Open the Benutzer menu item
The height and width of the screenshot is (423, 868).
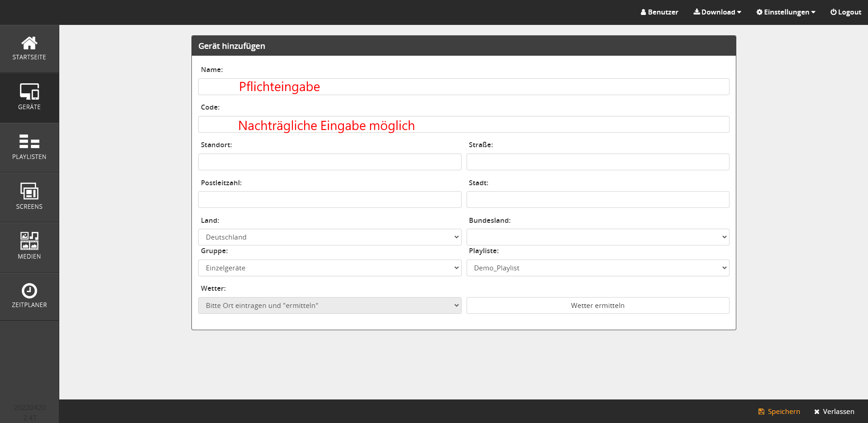pos(659,12)
